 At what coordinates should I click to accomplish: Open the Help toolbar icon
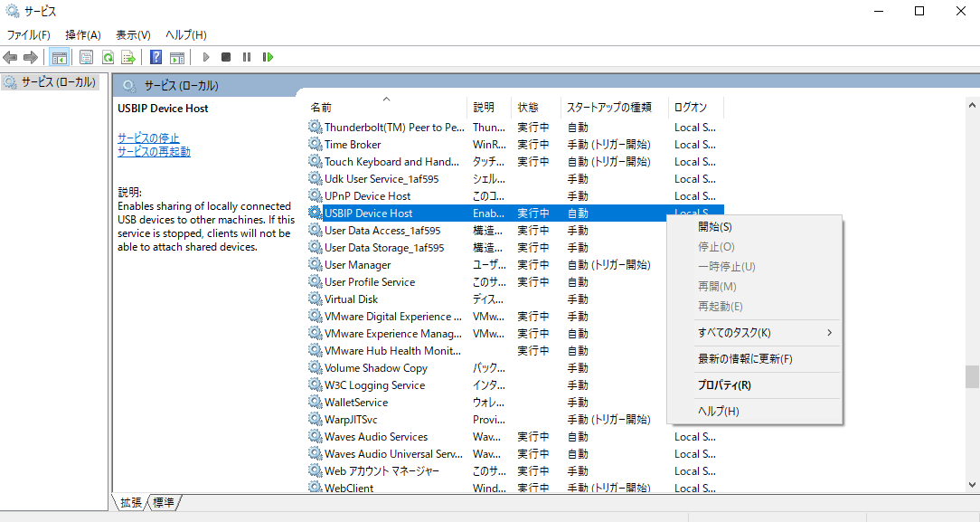pos(156,58)
